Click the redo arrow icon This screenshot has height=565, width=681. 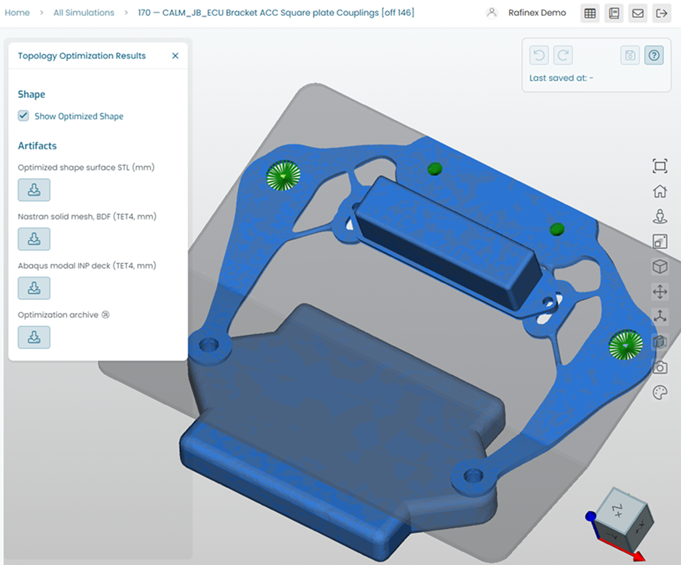coord(563,55)
